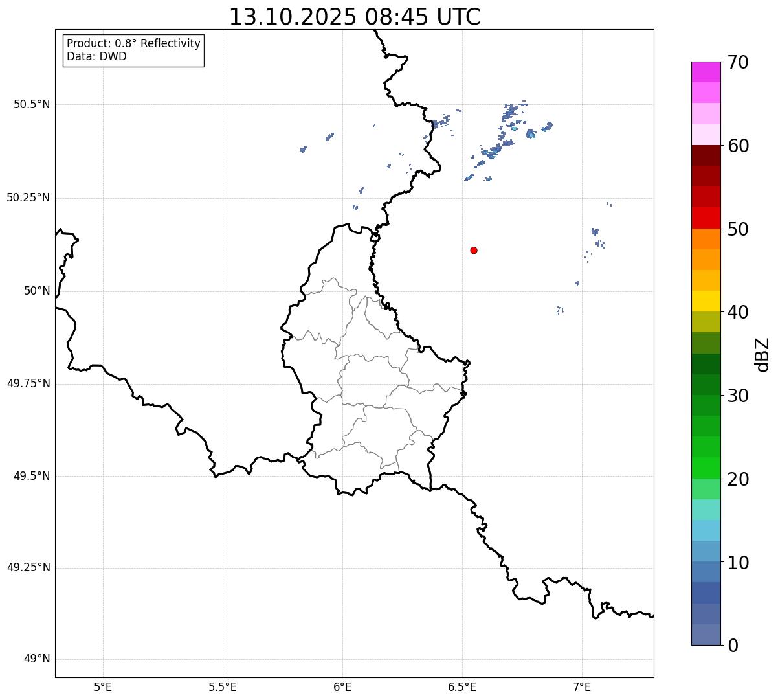Click the 50°N latitude label
778x700 pixels.
(x=37, y=291)
